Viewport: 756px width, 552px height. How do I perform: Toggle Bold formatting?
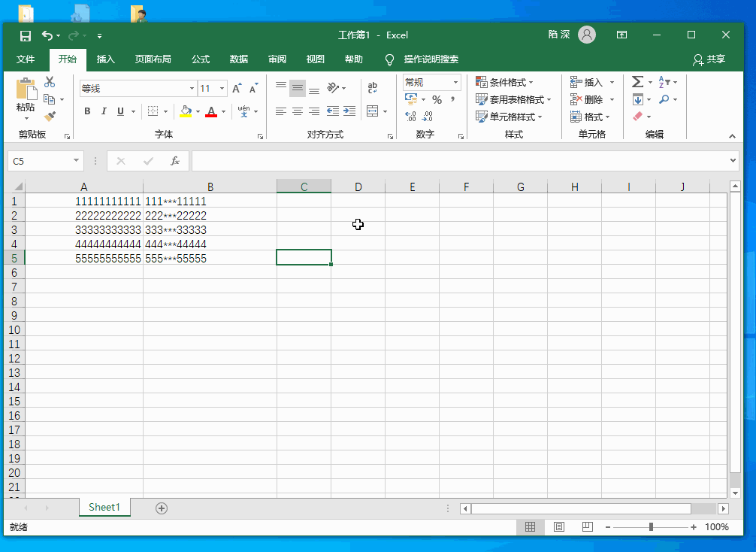[x=87, y=111]
